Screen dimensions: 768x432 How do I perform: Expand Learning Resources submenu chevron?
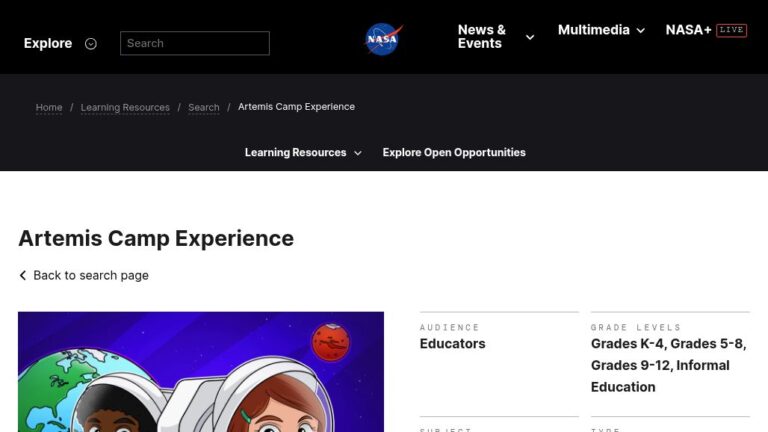(358, 153)
